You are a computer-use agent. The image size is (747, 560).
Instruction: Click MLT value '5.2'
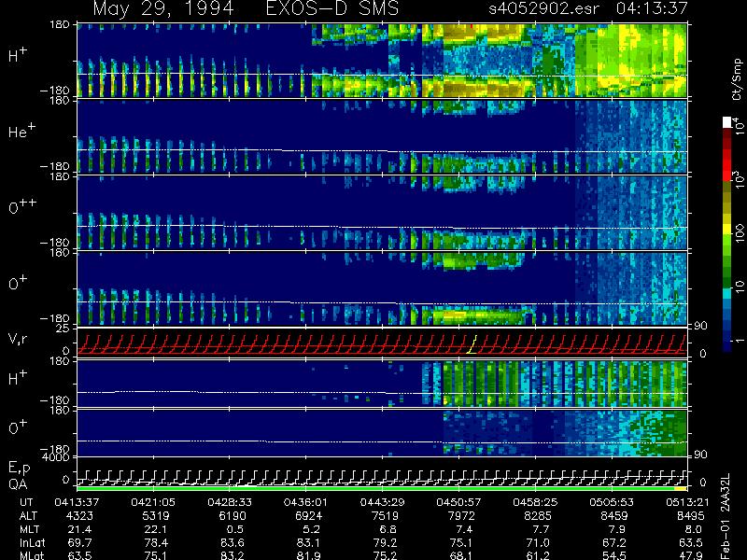[x=312, y=529]
